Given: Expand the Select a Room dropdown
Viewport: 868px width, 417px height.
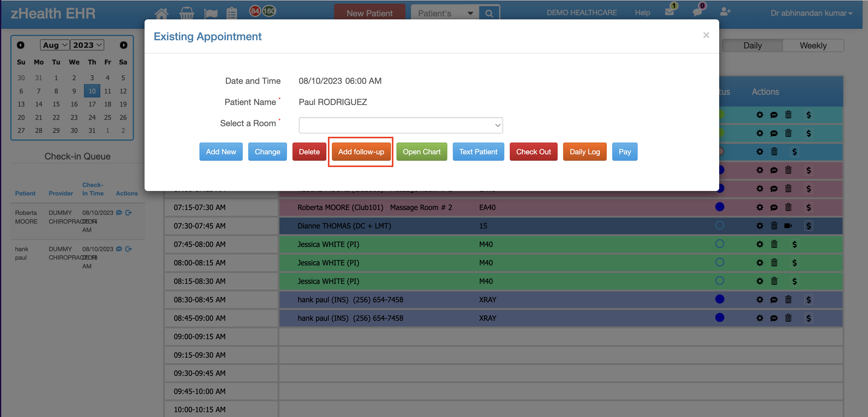Looking at the screenshot, I should point(400,125).
